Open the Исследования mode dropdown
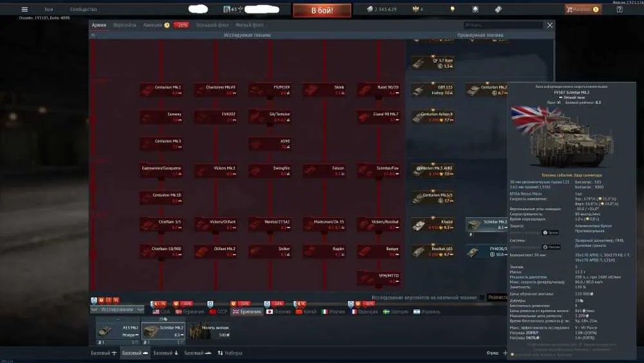 (117, 309)
